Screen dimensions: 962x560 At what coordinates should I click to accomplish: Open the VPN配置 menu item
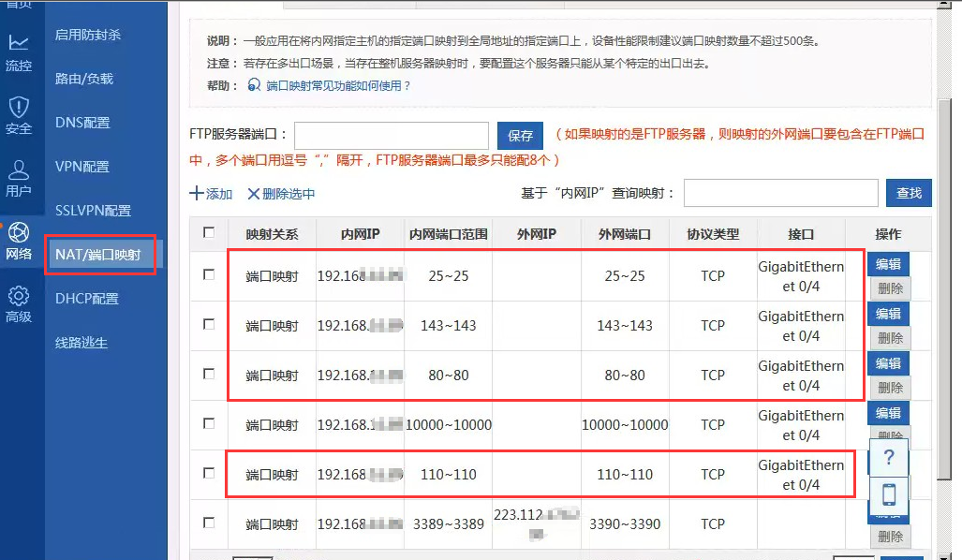click(x=82, y=167)
